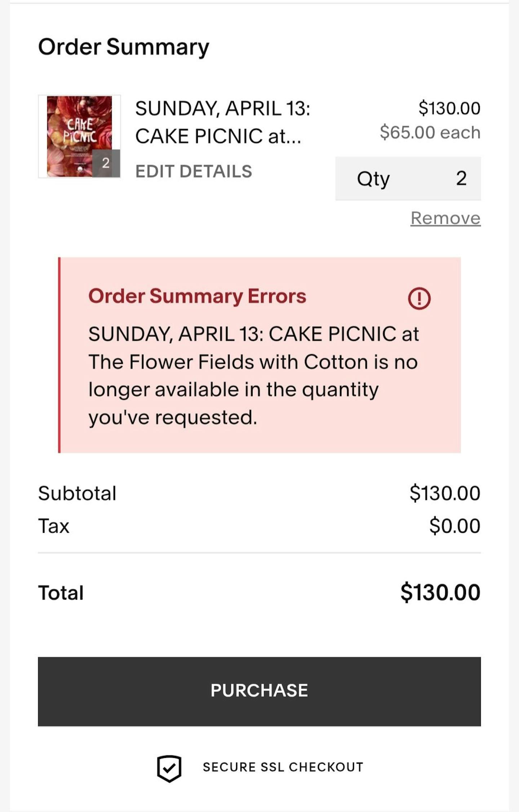Viewport: 519px width, 812px height.
Task: Open the Qty quantity selector
Action: (x=408, y=179)
